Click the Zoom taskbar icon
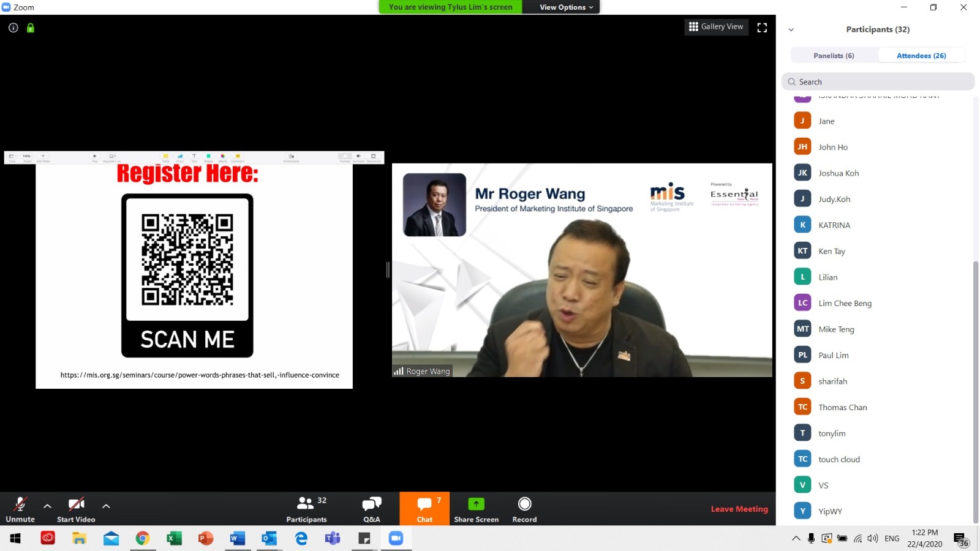 tap(396, 538)
